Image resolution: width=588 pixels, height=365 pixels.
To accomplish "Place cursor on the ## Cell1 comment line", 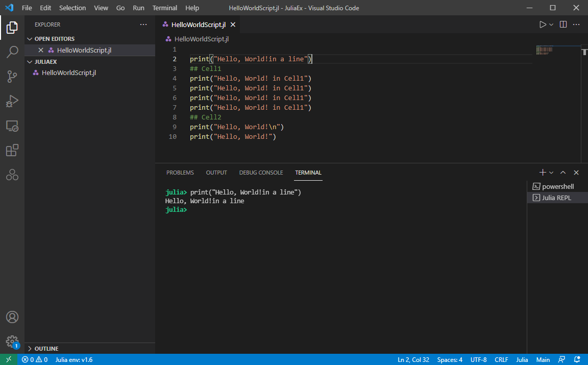I will 206,68.
